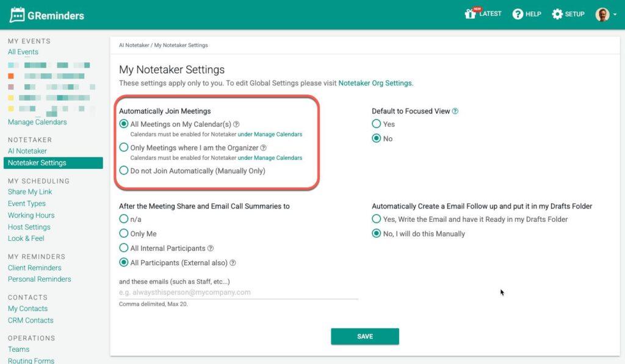Click the Help question mark icon
Image resolution: width=625 pixels, height=364 pixels.
[518, 14]
